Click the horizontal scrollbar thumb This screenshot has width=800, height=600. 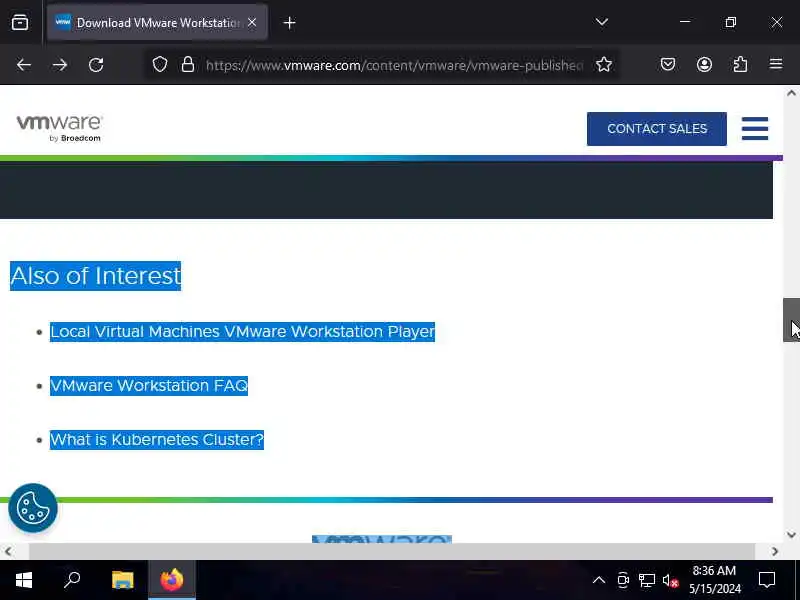391,551
